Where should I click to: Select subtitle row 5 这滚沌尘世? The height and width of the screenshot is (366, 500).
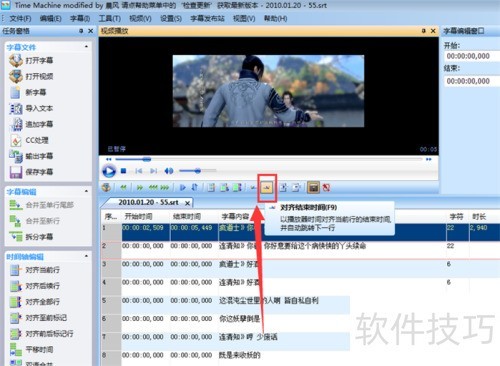tap(269, 301)
